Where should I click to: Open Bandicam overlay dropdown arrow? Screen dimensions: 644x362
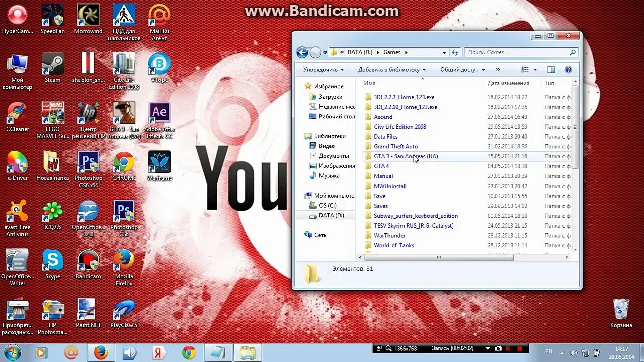(x=487, y=348)
